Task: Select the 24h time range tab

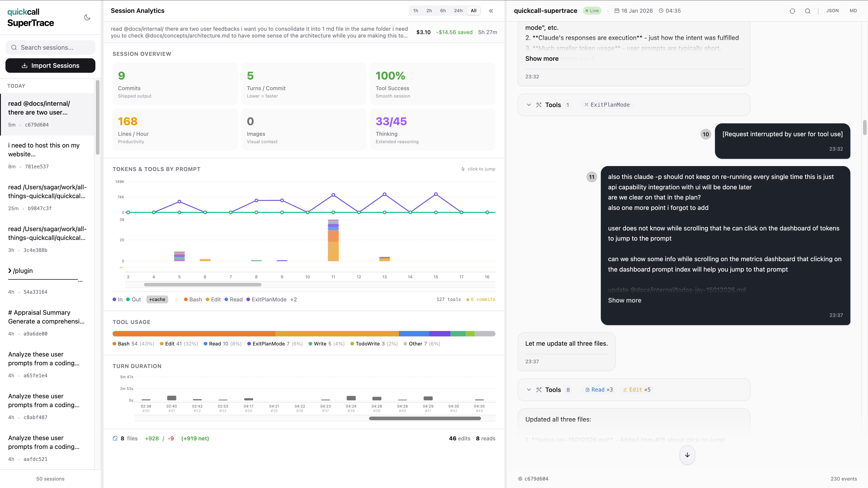Action: pos(458,11)
